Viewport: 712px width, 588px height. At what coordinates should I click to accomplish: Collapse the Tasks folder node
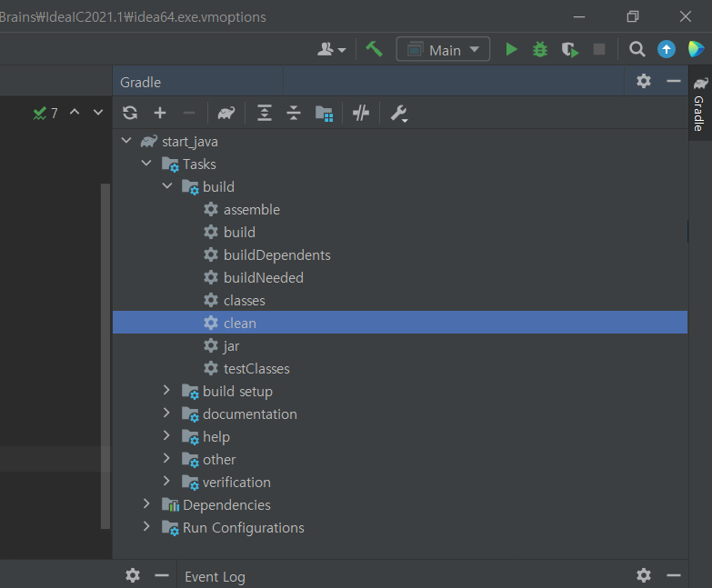click(x=146, y=163)
